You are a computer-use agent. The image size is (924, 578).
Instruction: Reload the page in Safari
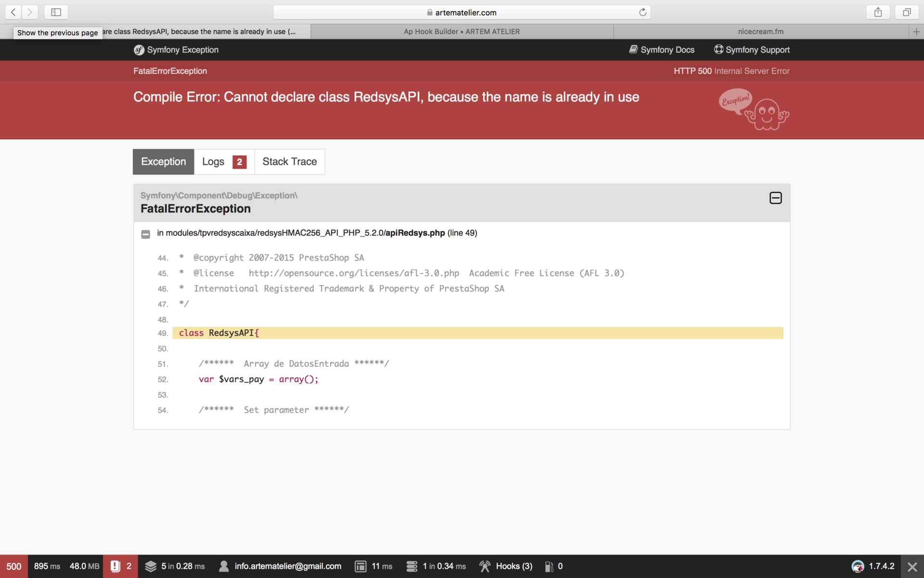click(642, 13)
